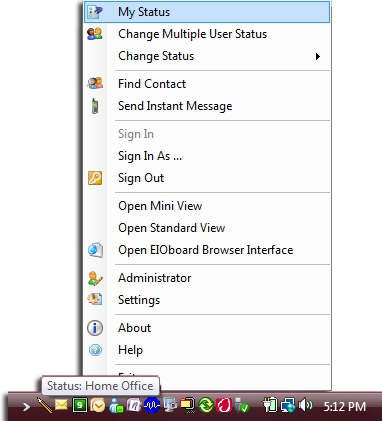This screenshot has height=421, width=382.
Task: Click the EIOboard user status tray icon
Action: 116,406
